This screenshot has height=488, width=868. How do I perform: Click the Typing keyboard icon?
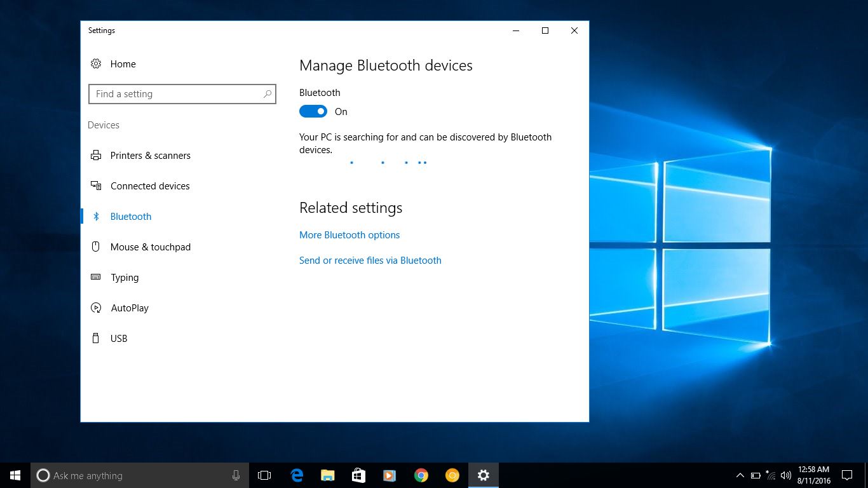(96, 277)
